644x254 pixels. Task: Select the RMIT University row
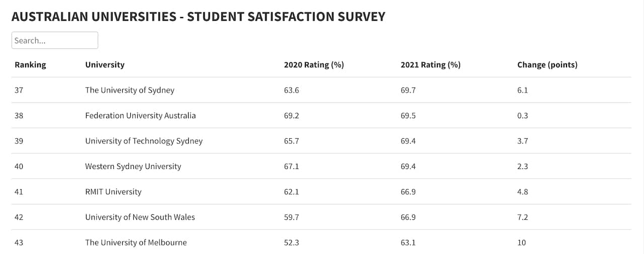[x=113, y=192]
